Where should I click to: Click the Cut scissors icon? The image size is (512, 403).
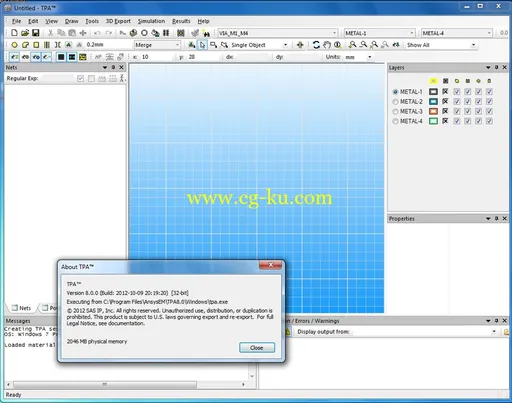pyautogui.click(x=50, y=33)
